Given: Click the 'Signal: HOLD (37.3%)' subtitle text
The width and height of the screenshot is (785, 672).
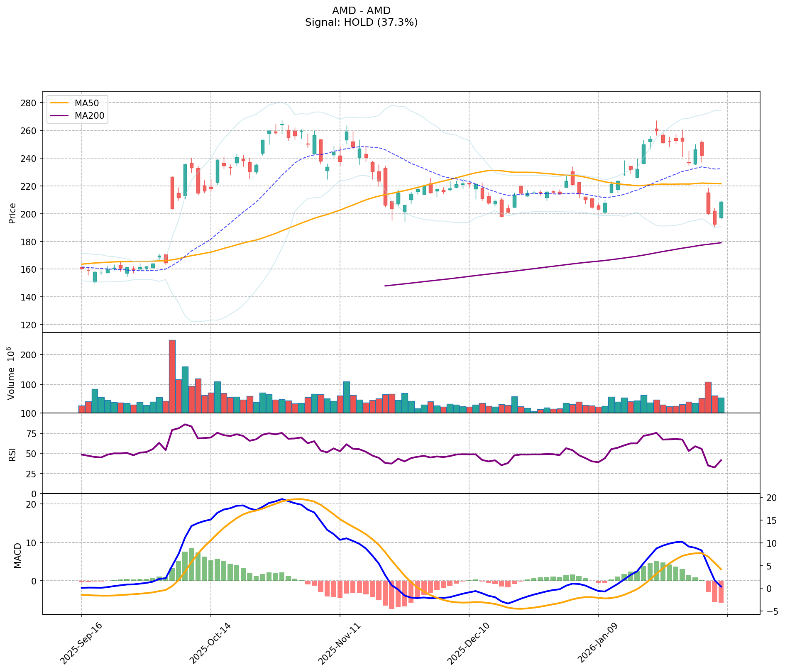Looking at the screenshot, I should 361,23.
